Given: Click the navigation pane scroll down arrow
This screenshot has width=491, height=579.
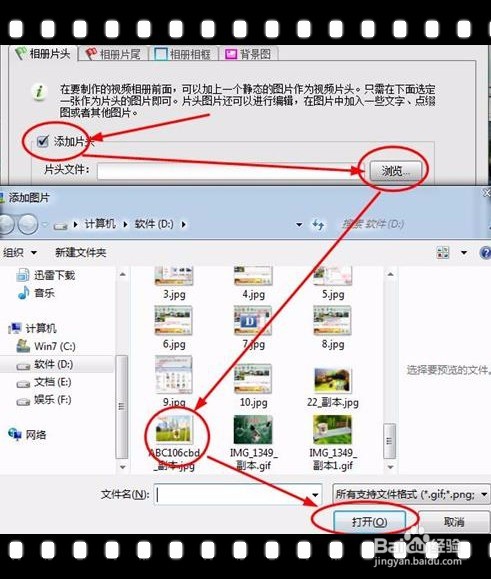Looking at the screenshot, I should pos(123,467).
